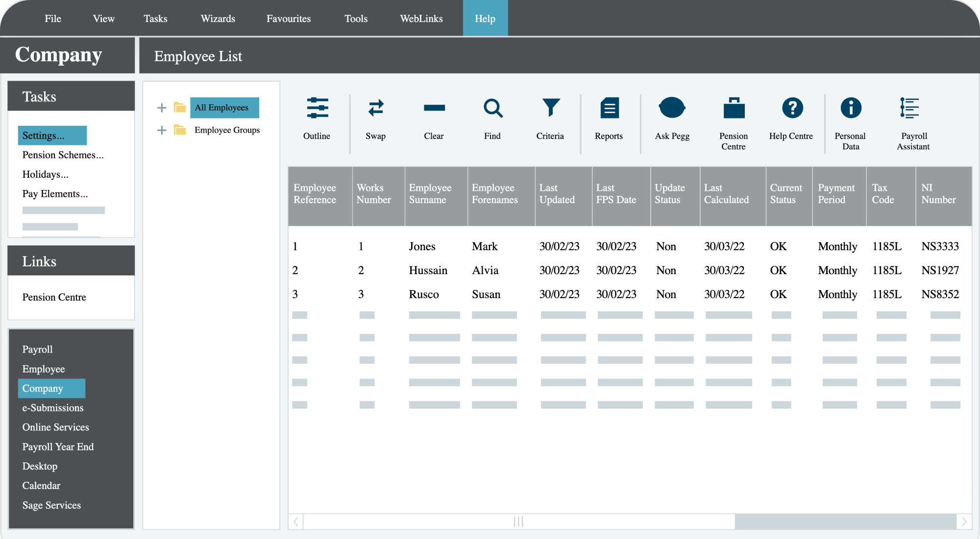
Task: Click the Clear toolbar icon
Action: point(434,108)
